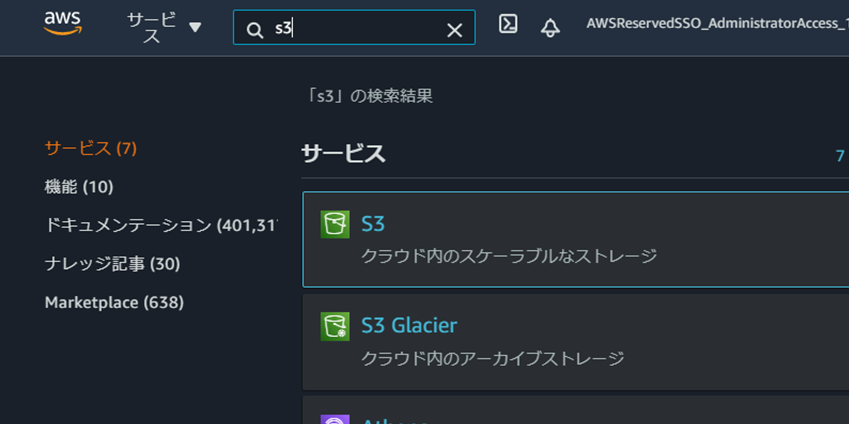The image size is (849, 424).
Task: Clear the search field with X
Action: (x=454, y=30)
